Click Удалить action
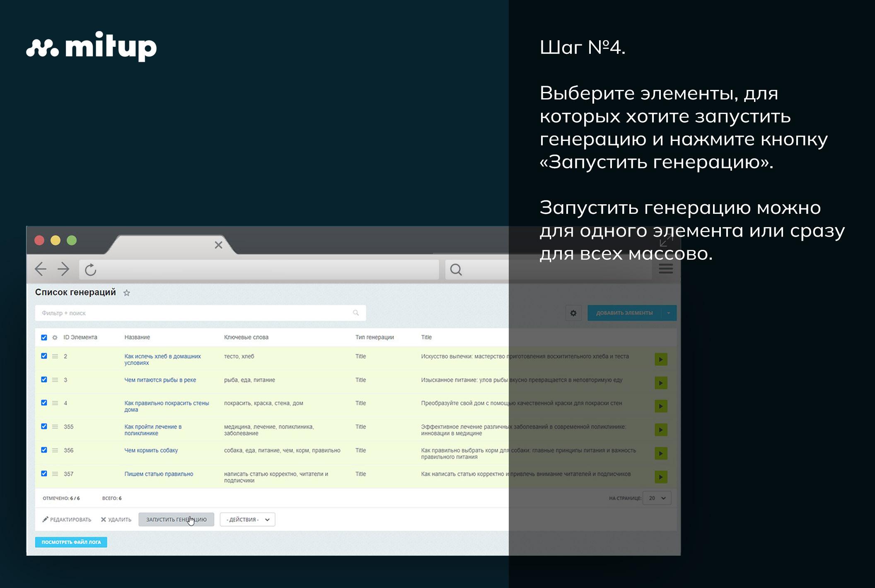The height and width of the screenshot is (588, 875). coord(116,520)
